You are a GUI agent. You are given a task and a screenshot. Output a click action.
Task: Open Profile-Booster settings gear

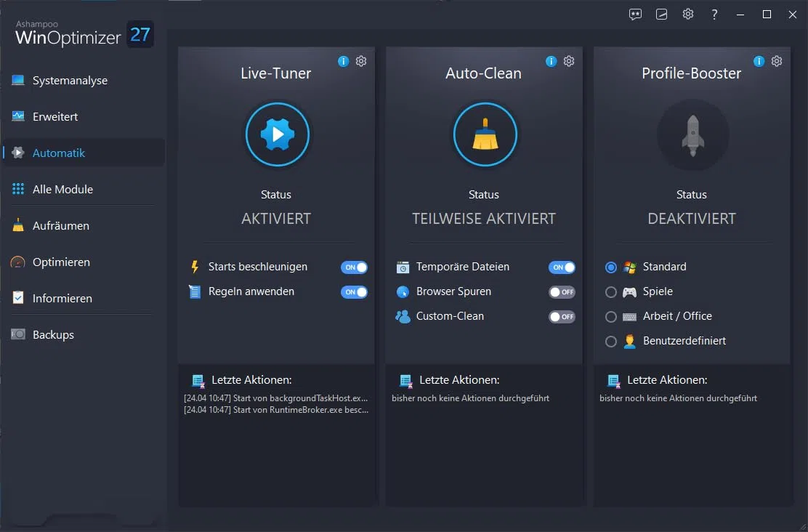tap(777, 61)
